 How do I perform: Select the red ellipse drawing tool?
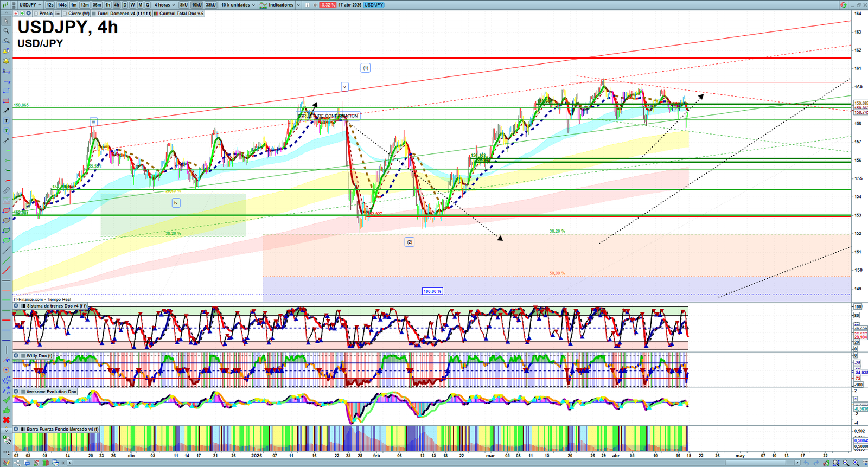pyautogui.click(x=7, y=210)
